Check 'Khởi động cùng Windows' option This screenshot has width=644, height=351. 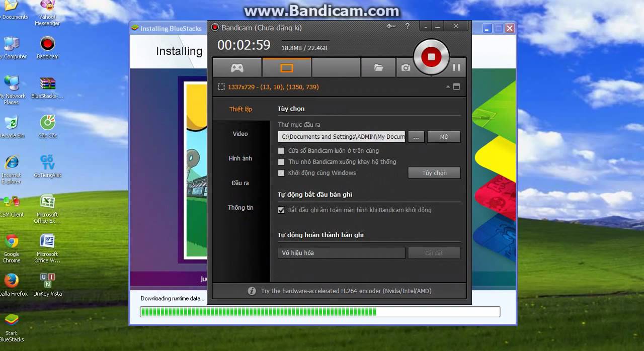pyautogui.click(x=281, y=173)
